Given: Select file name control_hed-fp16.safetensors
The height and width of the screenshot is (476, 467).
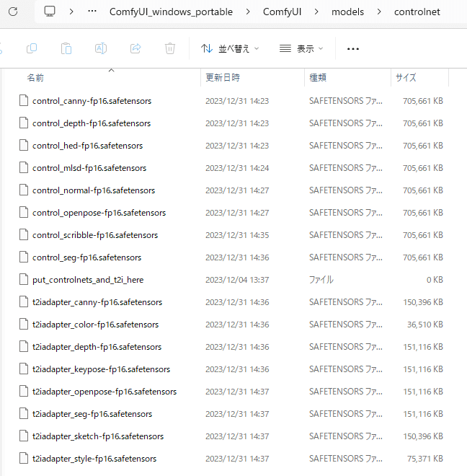Looking at the screenshot, I should pyautogui.click(x=88, y=146).
